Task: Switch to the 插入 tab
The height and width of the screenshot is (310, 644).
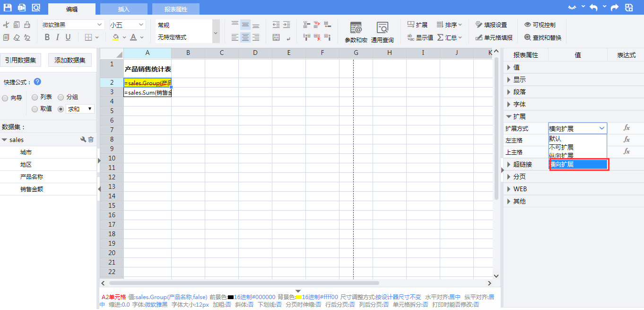Action: coord(124,9)
